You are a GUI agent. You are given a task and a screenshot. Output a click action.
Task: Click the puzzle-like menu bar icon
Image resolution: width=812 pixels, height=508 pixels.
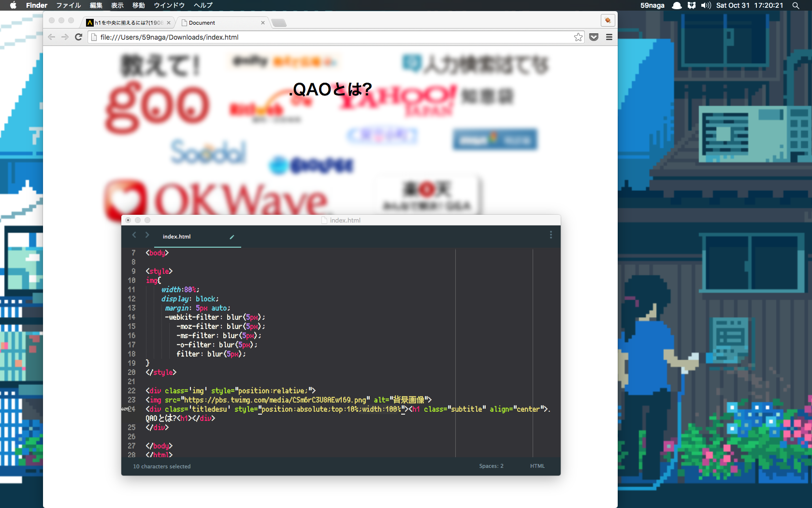tap(692, 5)
